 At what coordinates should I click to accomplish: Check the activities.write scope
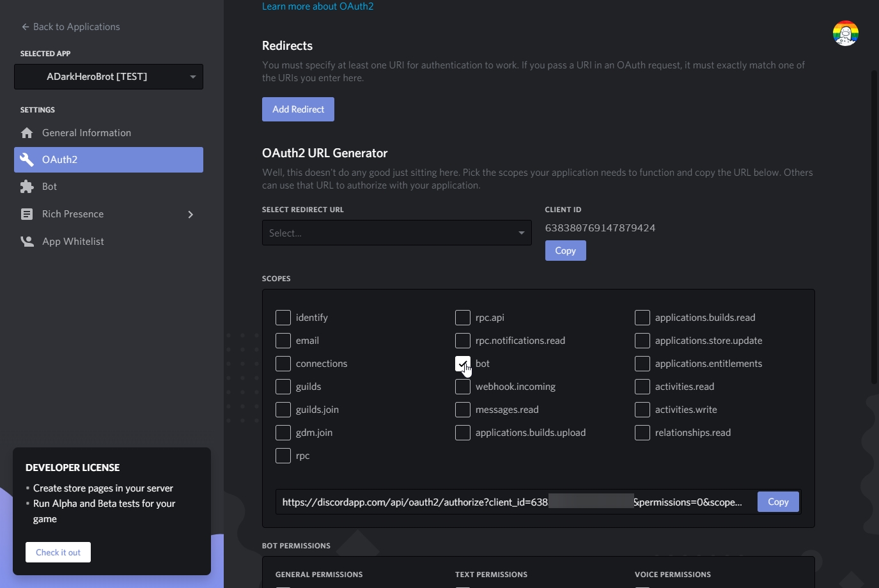[x=642, y=410]
